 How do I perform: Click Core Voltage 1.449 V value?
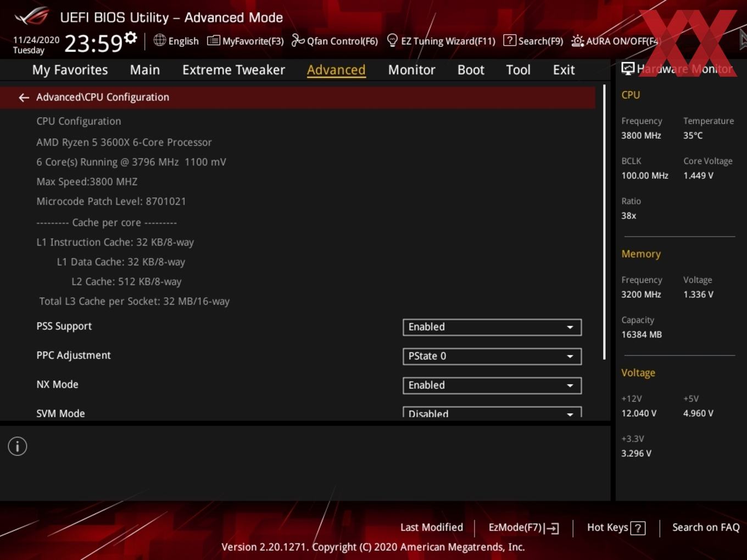pyautogui.click(x=698, y=176)
